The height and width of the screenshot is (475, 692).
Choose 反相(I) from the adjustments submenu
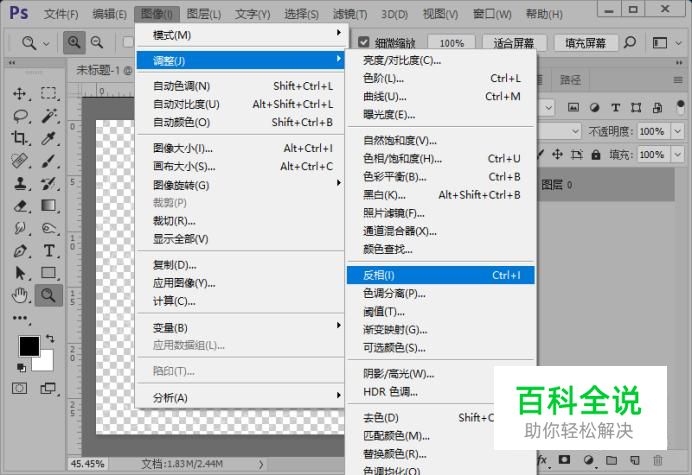pyautogui.click(x=441, y=275)
